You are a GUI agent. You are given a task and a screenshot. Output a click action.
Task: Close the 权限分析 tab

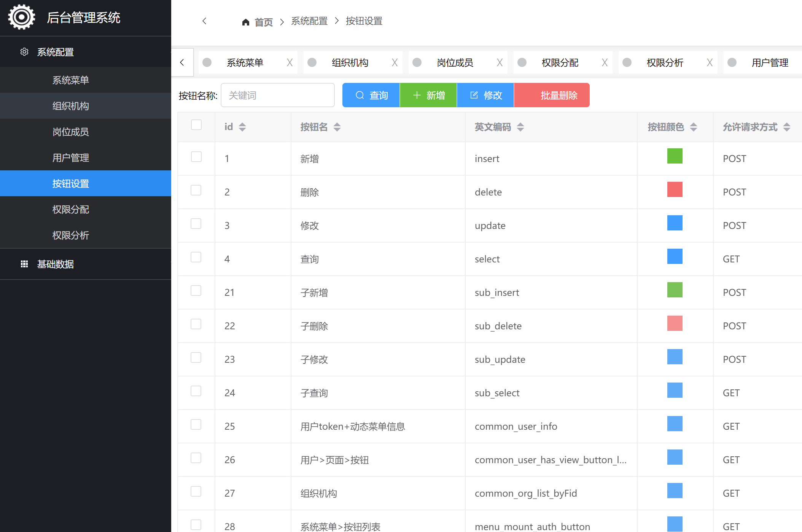point(710,62)
